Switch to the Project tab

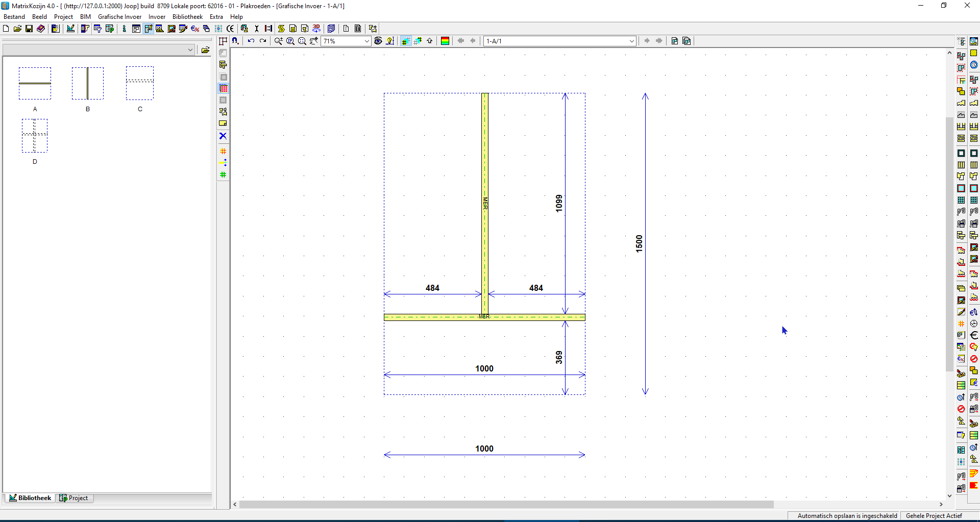(75, 498)
